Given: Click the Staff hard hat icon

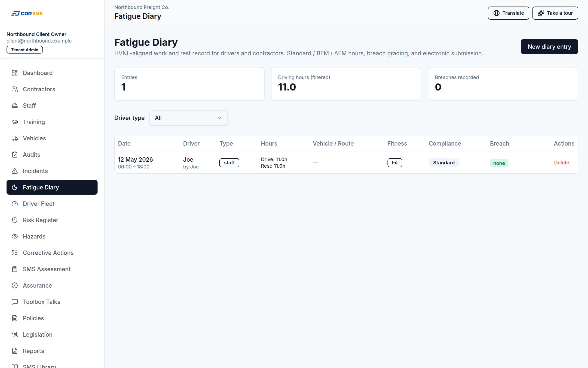Looking at the screenshot, I should [15, 105].
